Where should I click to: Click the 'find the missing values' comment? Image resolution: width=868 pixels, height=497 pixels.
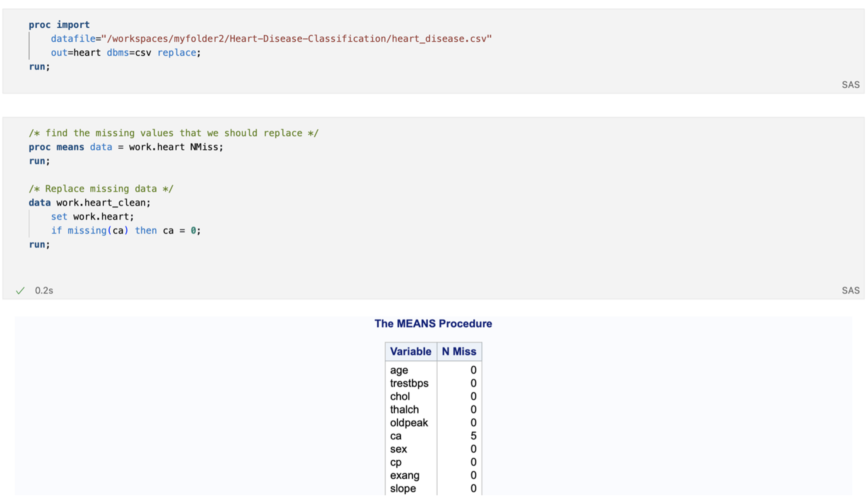[x=173, y=133]
